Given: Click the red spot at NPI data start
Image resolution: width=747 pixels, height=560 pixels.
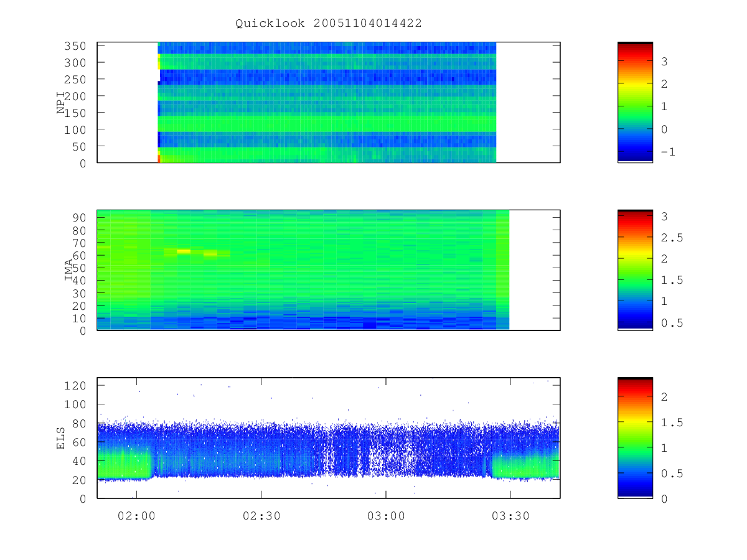Looking at the screenshot, I should click(159, 159).
